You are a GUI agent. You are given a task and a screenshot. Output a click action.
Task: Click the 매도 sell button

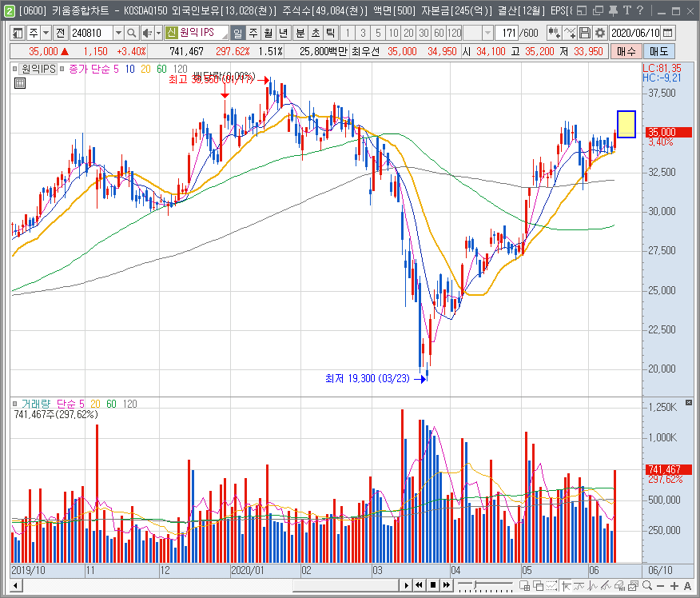tap(659, 51)
